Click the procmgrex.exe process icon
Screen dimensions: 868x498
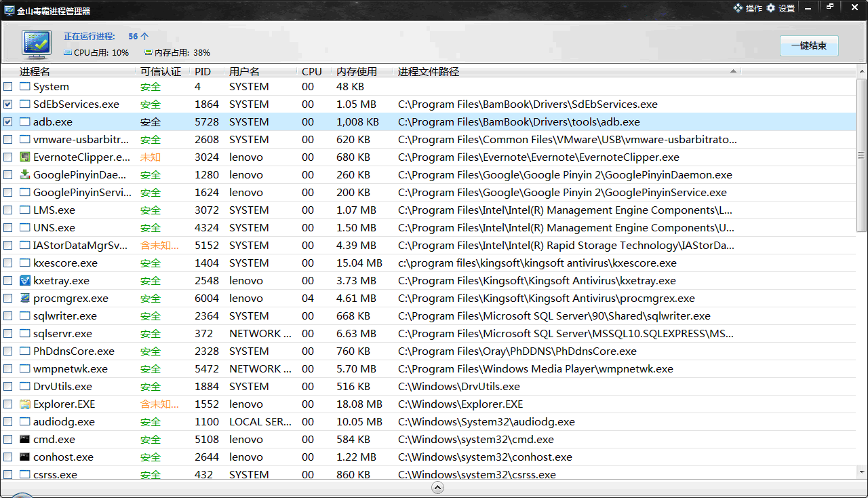point(25,299)
